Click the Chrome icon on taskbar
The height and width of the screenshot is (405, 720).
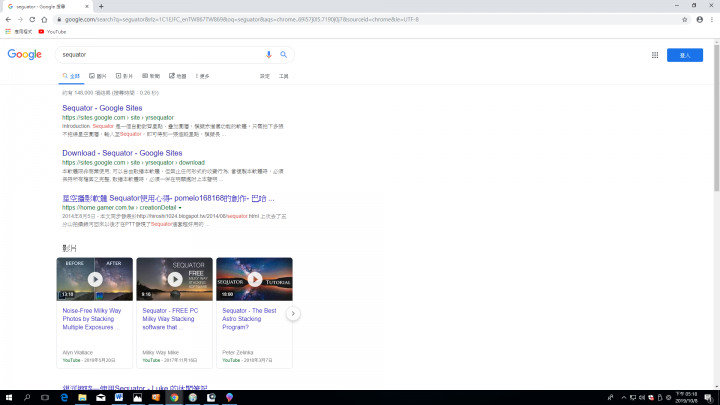174,398
